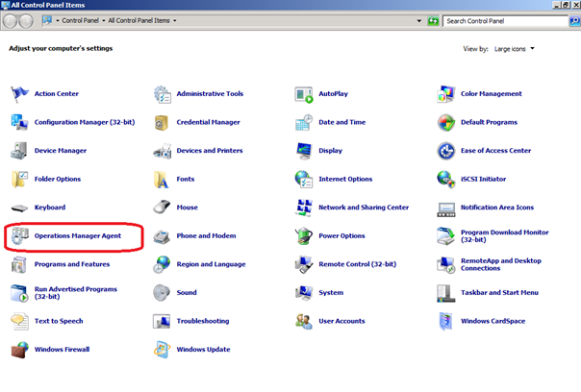This screenshot has width=581, height=392.
Task: Open the View by Large icons dropdown
Action: point(515,49)
